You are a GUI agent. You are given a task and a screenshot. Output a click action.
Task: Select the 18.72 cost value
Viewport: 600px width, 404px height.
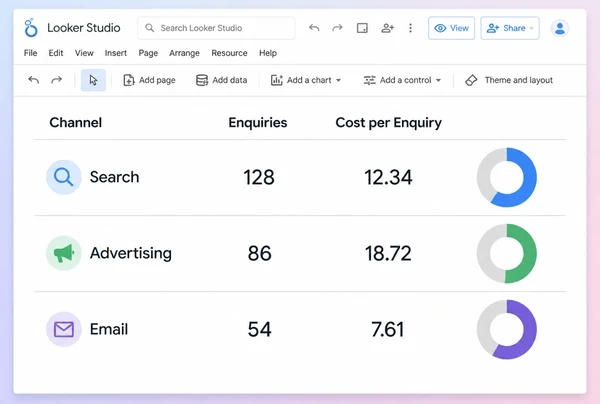tap(388, 253)
